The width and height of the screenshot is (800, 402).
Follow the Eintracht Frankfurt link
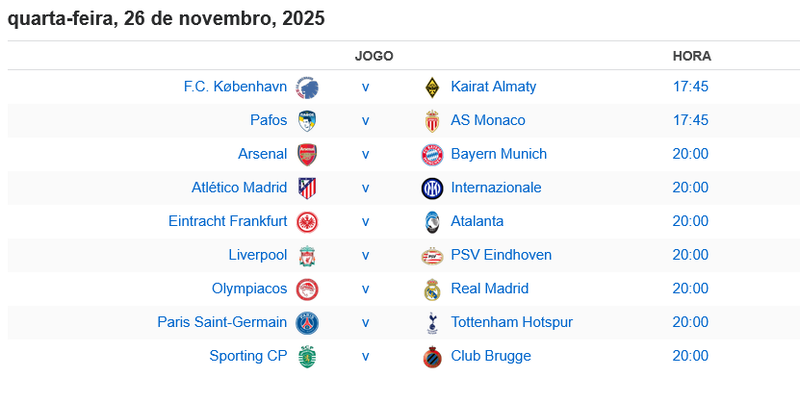227,221
